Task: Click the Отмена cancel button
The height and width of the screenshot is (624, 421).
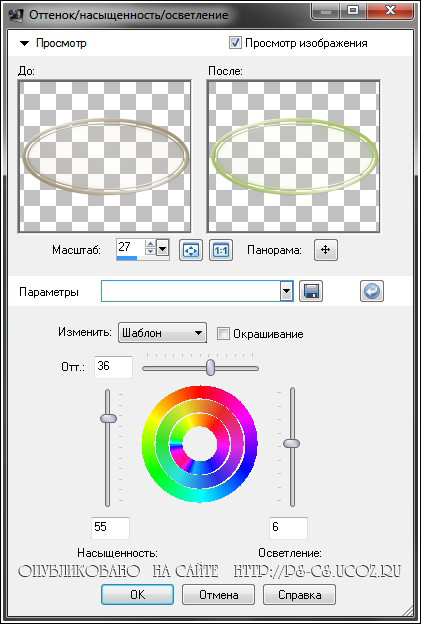Action: tap(218, 595)
